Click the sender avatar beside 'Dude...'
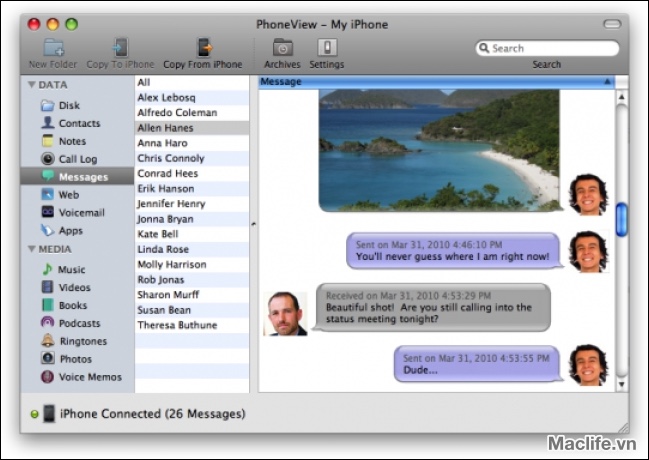The image size is (649, 460). (589, 365)
